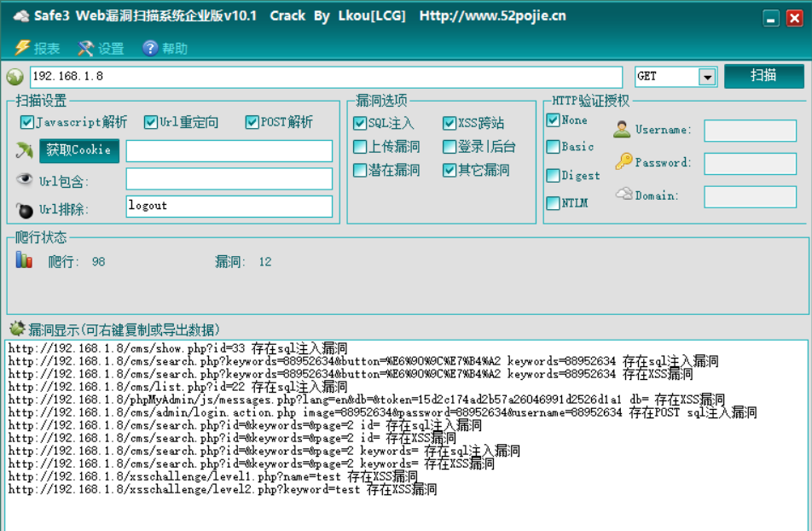Select search.php page=2 keywords= 存在XSS漏洞 line
This screenshot has height=531, width=812.
[x=251, y=464]
